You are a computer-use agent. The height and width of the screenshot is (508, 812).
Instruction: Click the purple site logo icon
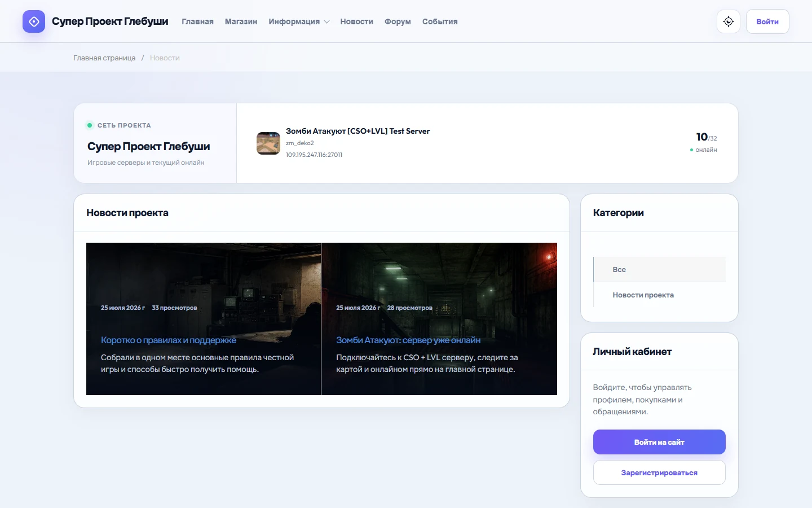34,21
